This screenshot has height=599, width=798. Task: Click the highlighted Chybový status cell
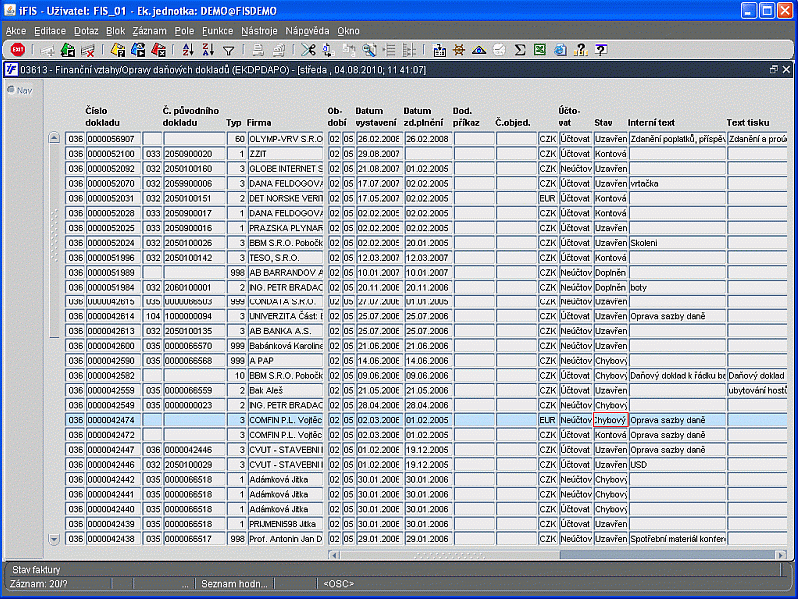610,420
